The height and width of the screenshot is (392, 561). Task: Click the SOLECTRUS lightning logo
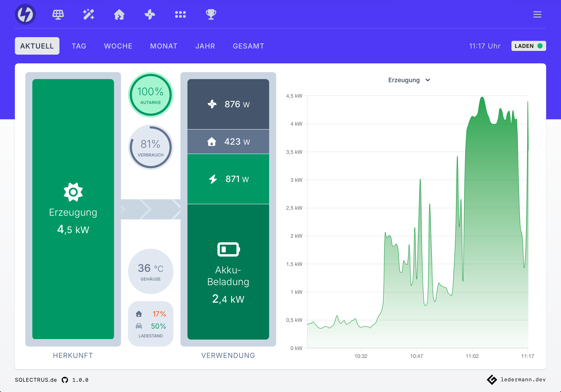point(25,14)
